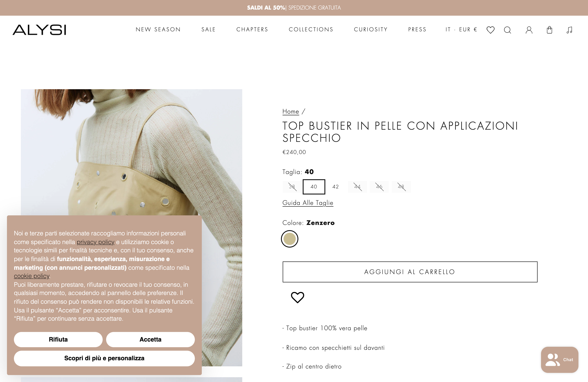This screenshot has height=382, width=588.
Task: Open the Press menu item
Action: (x=417, y=29)
